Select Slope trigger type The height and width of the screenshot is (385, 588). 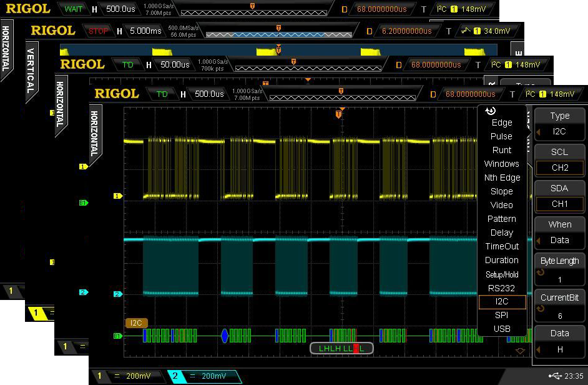click(502, 191)
